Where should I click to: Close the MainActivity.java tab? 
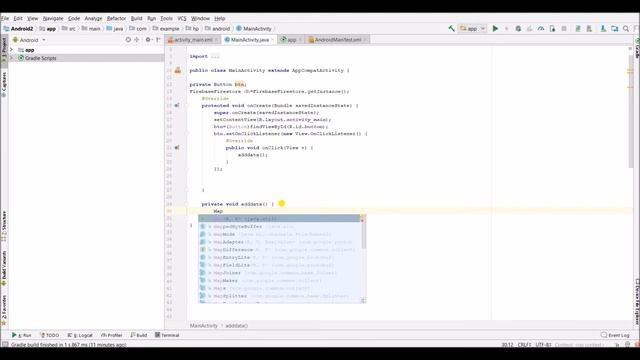[x=273, y=40]
